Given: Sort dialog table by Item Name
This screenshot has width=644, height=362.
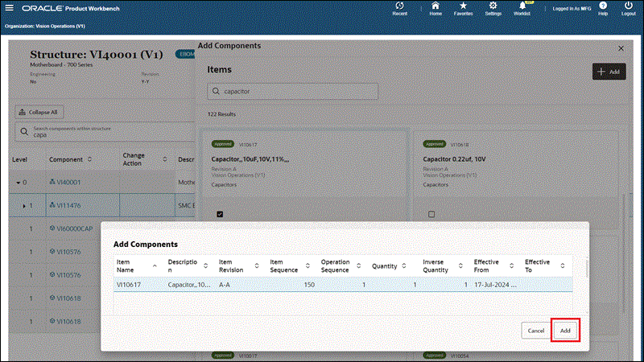Looking at the screenshot, I should point(155,266).
